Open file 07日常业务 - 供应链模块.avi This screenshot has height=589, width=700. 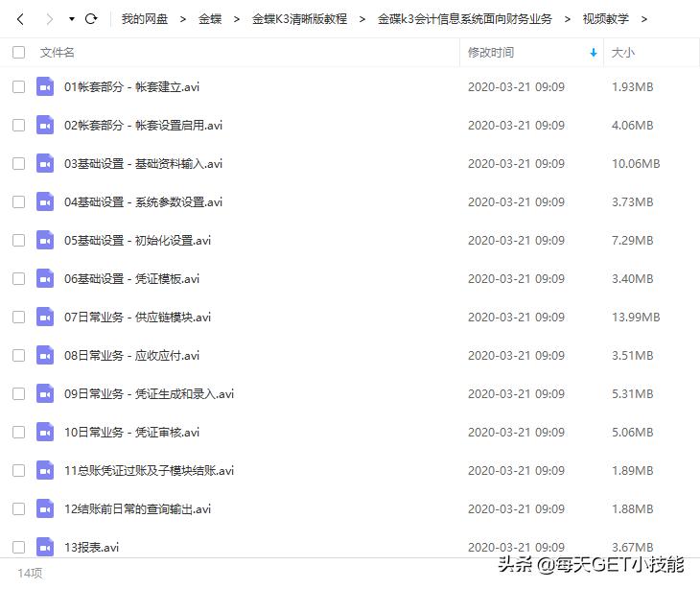pos(137,318)
